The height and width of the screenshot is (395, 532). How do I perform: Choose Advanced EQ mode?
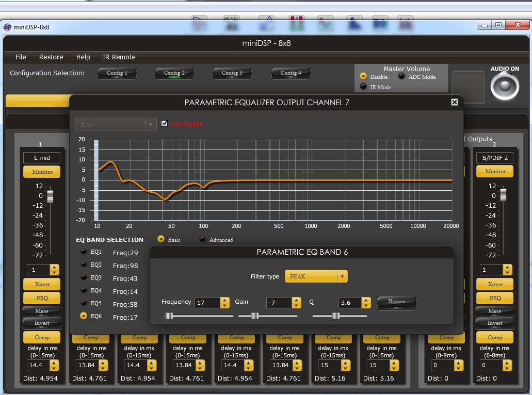(202, 239)
